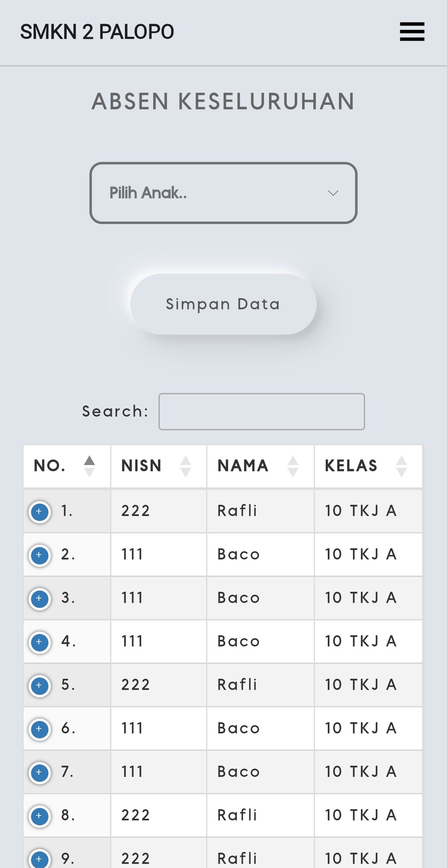Open row 7 details plus icon

click(40, 773)
